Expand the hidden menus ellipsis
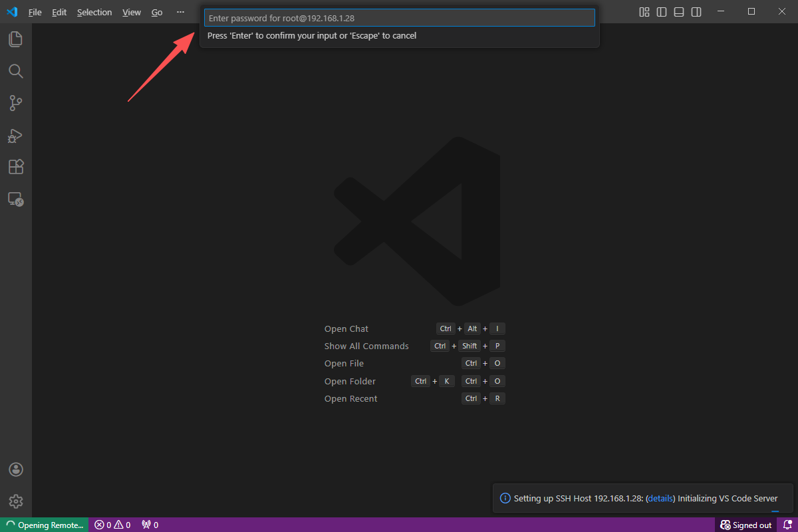798x532 pixels. click(x=180, y=12)
